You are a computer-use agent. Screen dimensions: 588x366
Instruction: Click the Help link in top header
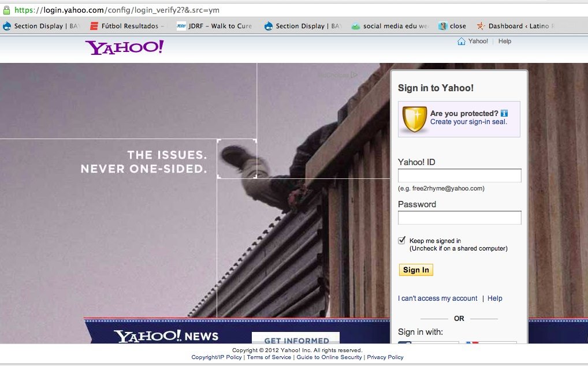pyautogui.click(x=504, y=41)
